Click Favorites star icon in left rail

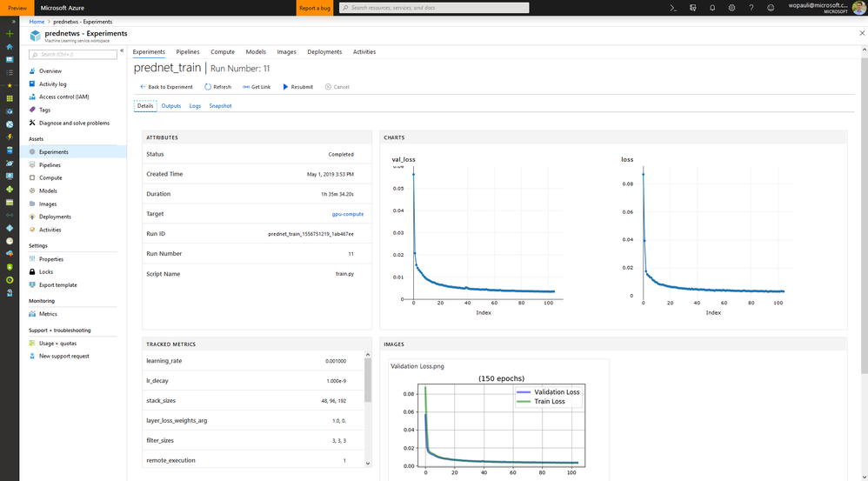tap(10, 86)
